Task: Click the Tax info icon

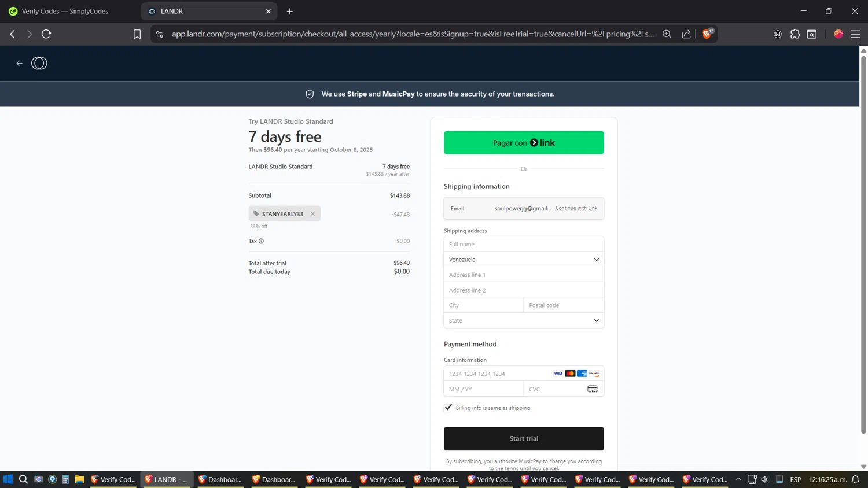Action: point(261,241)
